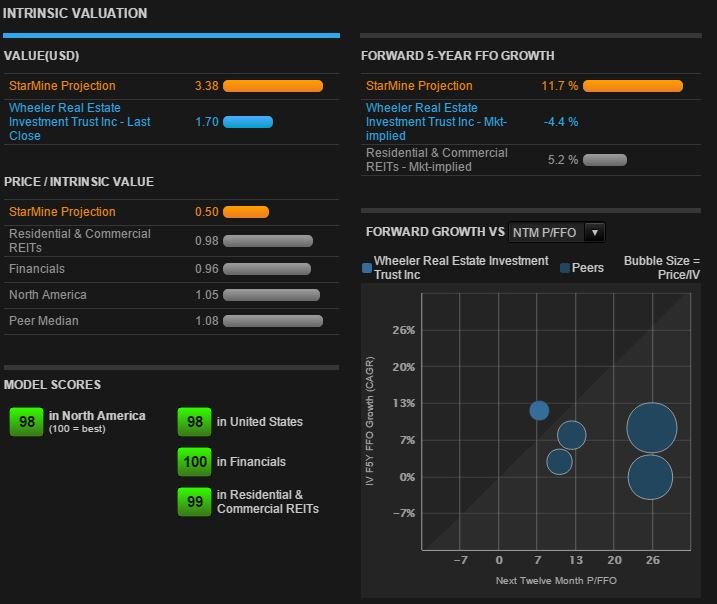Click the Peers legend square
717x604 pixels.
[x=565, y=268]
